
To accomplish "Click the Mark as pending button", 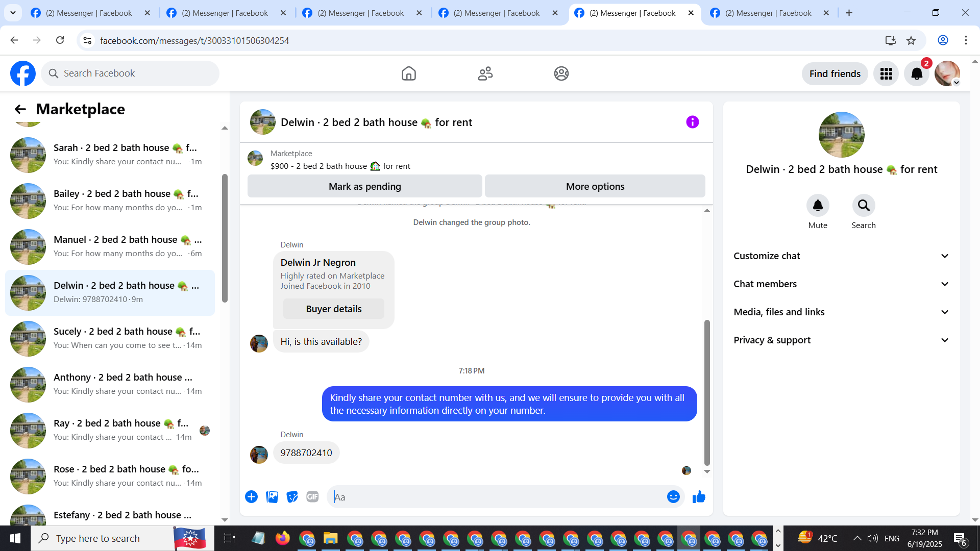I will tap(365, 186).
